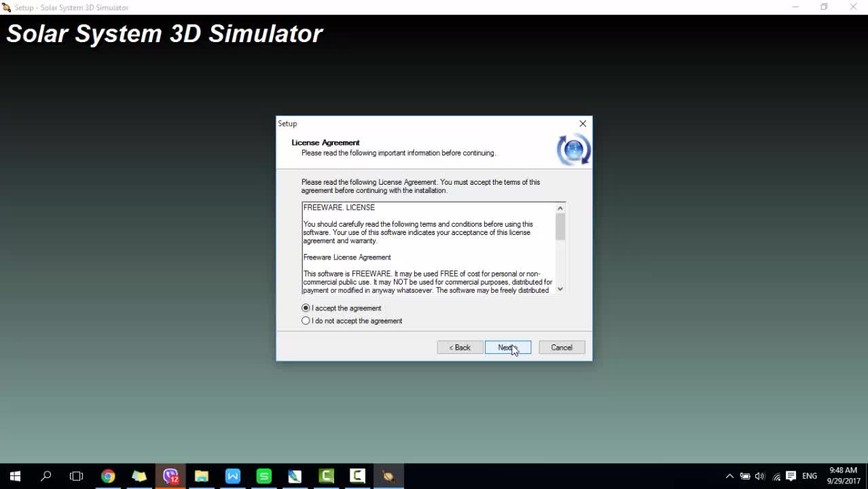Show hidden system tray icons
The height and width of the screenshot is (489, 868).
point(729,476)
